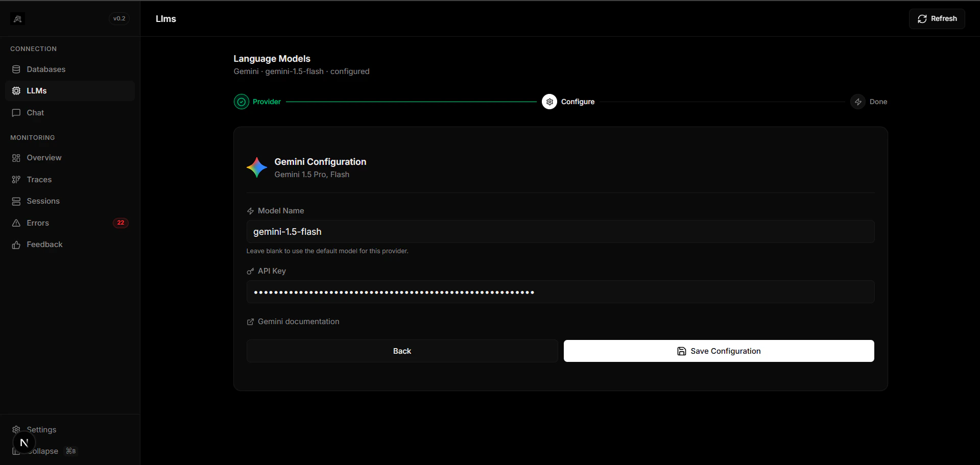Click the Refresh circular arrows icon
Viewport: 980px width, 465px height.
922,19
